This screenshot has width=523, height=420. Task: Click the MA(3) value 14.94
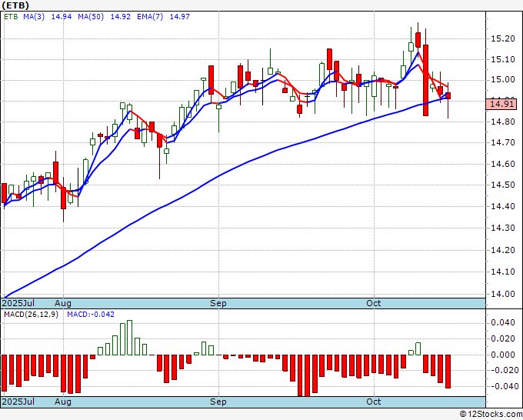[61, 17]
